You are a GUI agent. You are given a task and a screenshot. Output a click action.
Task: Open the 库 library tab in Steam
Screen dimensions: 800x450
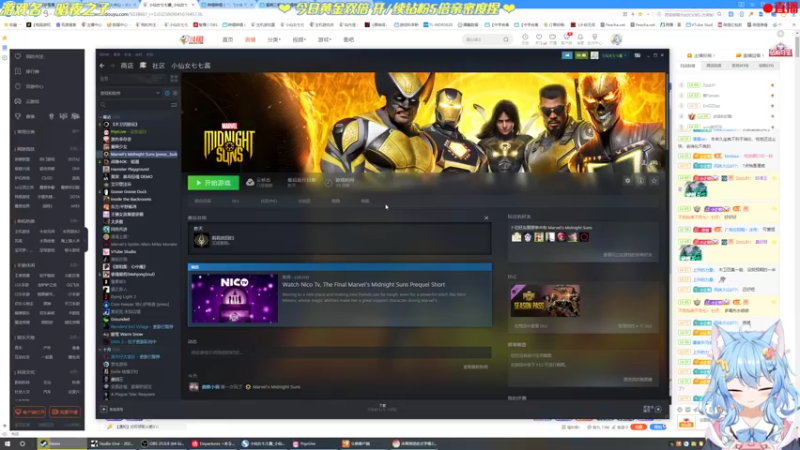143,65
